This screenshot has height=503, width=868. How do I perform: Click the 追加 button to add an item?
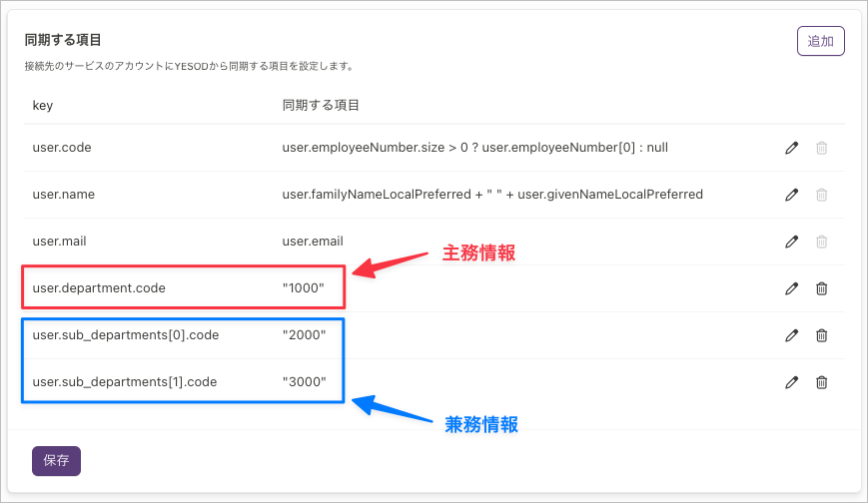(x=820, y=41)
